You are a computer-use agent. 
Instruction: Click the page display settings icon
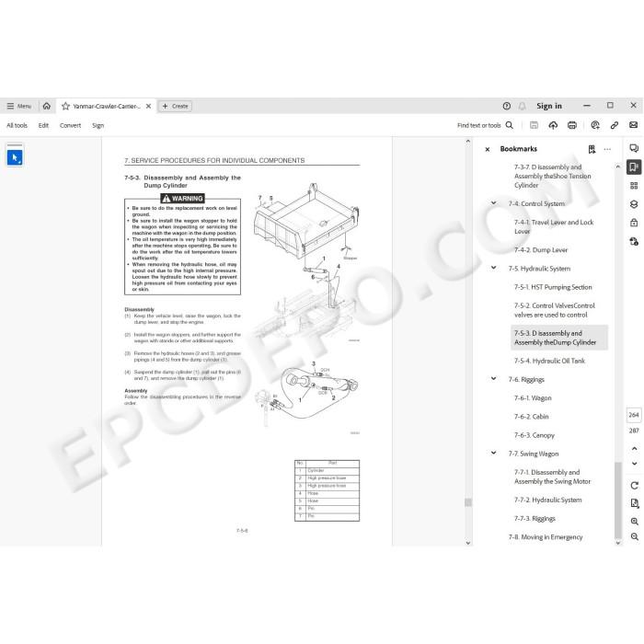(x=634, y=503)
